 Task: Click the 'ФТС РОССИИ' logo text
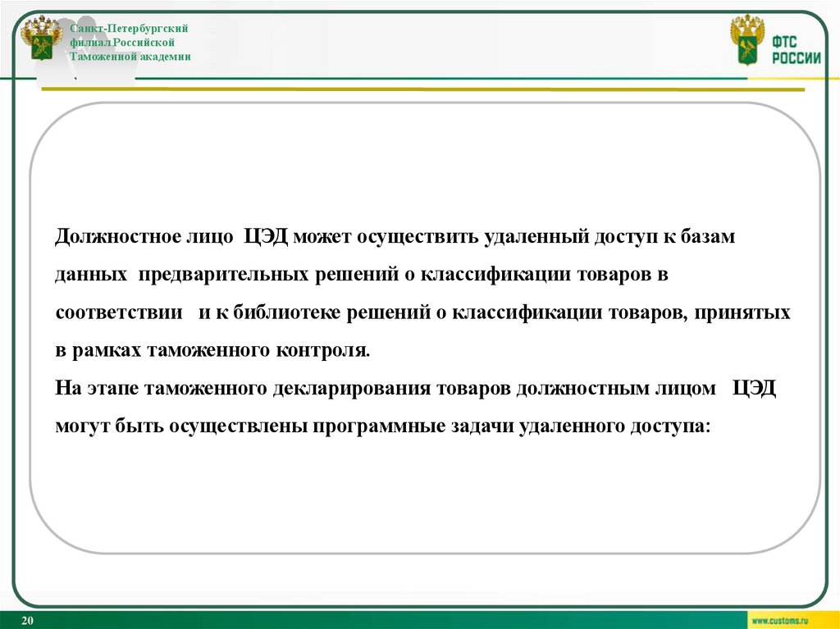[x=796, y=50]
